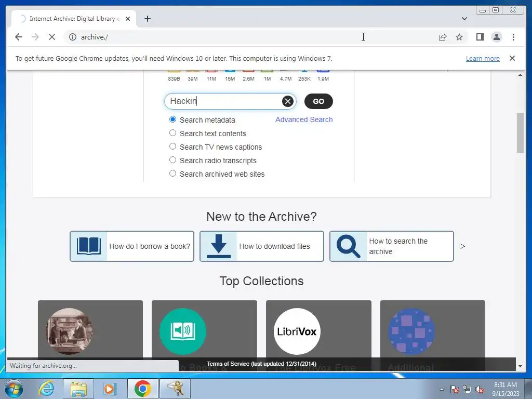Open the Chrome side panel

(x=480, y=37)
